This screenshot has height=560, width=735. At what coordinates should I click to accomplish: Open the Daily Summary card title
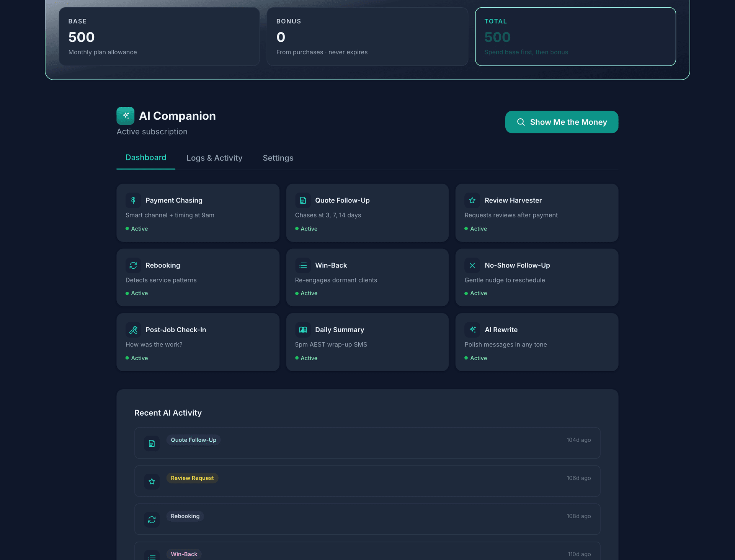(x=340, y=330)
